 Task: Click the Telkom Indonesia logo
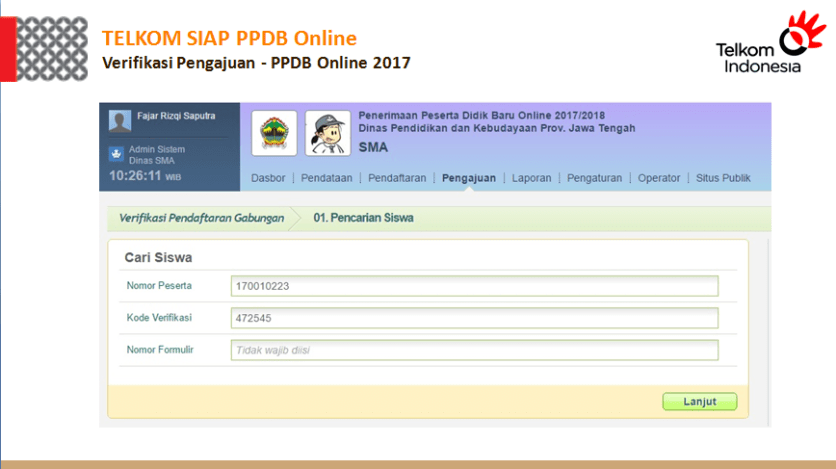click(765, 43)
